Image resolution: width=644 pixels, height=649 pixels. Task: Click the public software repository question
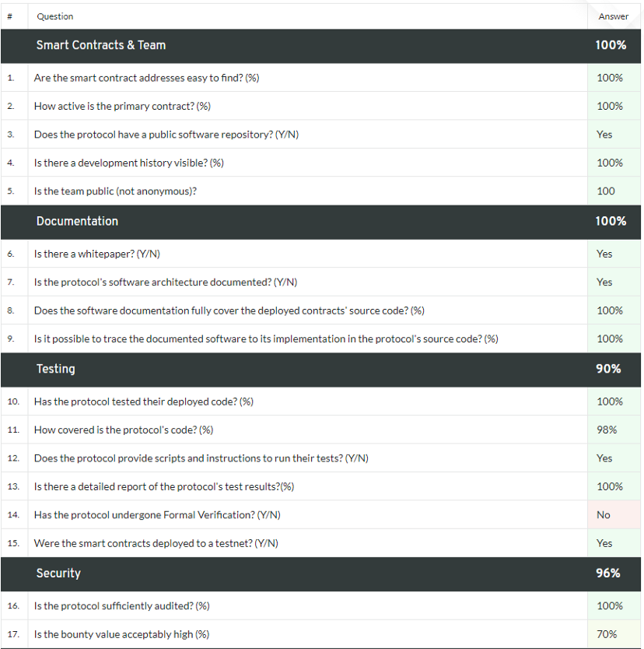coord(166,135)
